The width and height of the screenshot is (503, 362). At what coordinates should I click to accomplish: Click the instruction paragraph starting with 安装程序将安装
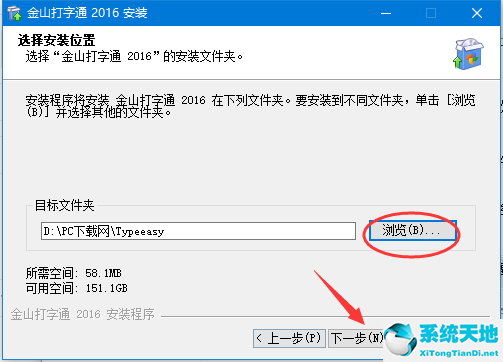tap(251, 106)
